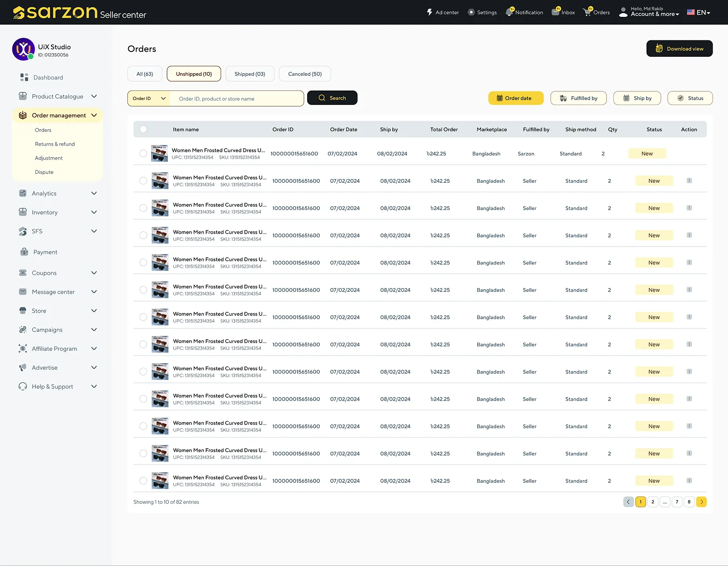Click the Status filter button

[x=690, y=98]
